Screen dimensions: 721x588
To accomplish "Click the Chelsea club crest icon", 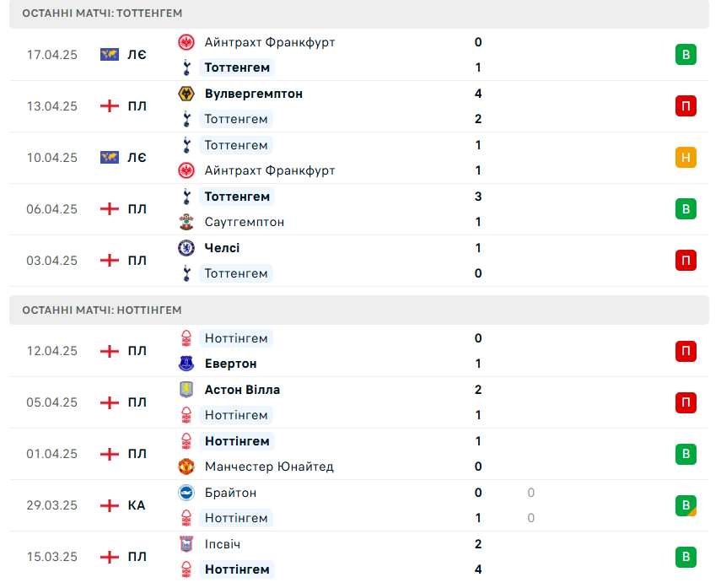I will [186, 248].
